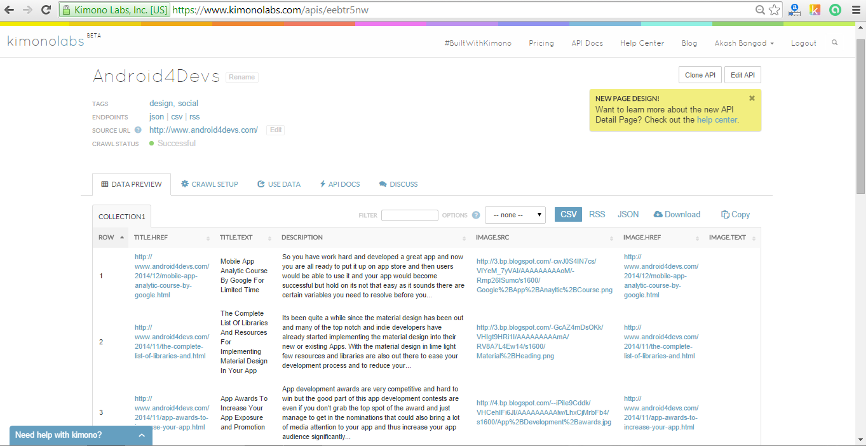Open row 2 image.src Material Heading link
This screenshot has width=868, height=446.
[x=540, y=342]
